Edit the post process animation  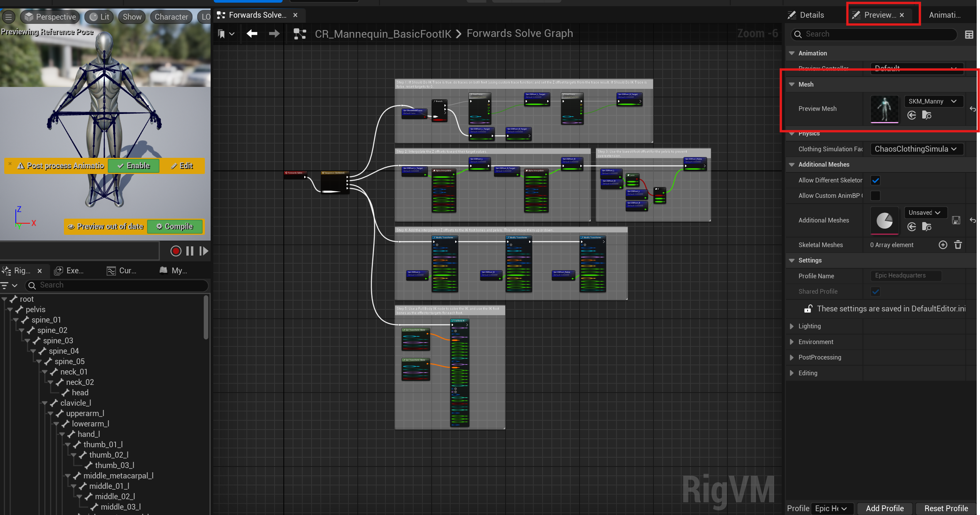click(182, 166)
